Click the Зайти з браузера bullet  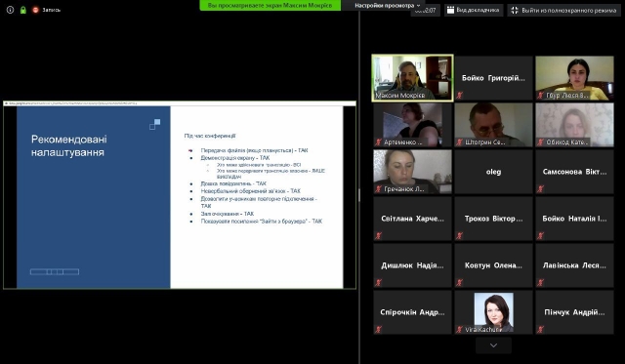[x=262, y=221]
